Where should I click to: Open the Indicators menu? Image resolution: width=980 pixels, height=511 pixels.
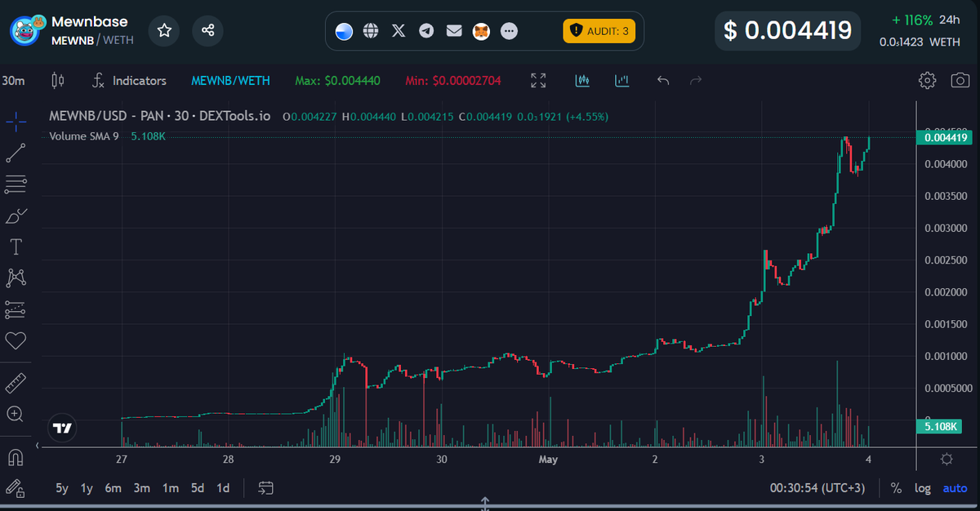(129, 81)
